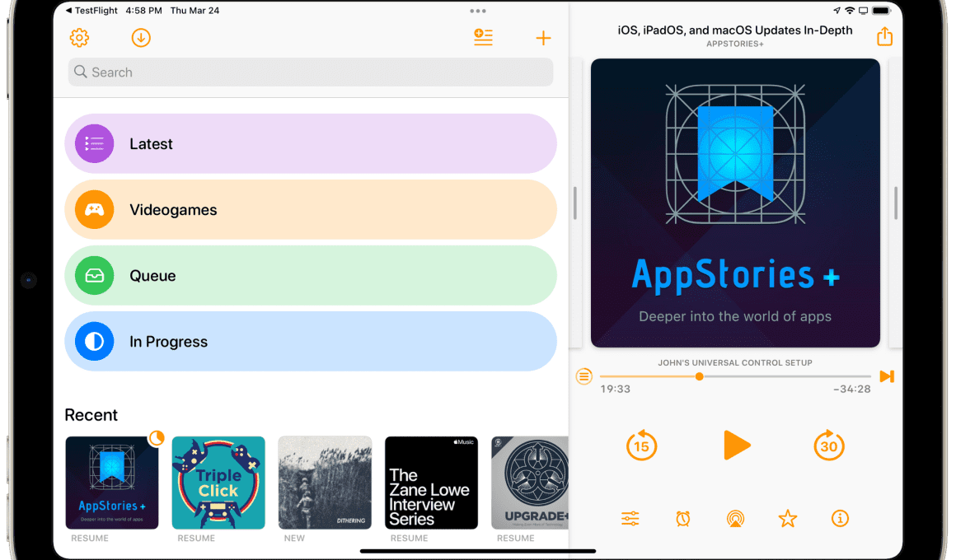Click the screen mirroring status icon

864,11
